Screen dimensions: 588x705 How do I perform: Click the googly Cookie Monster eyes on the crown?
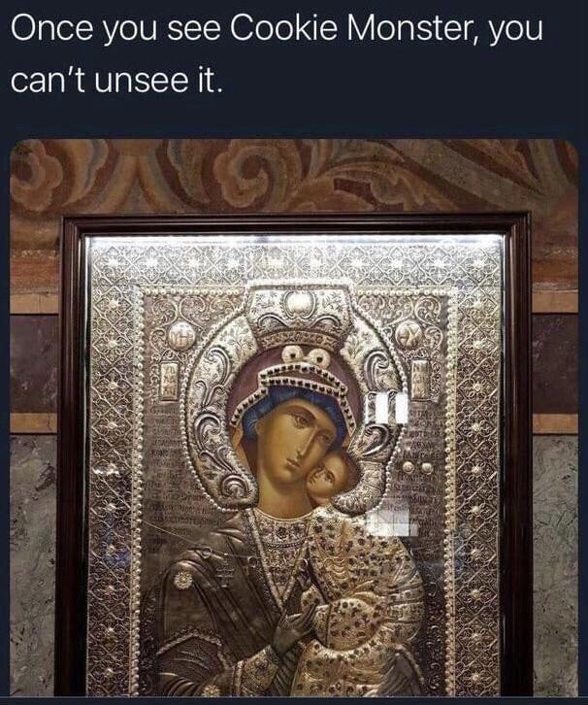306,356
